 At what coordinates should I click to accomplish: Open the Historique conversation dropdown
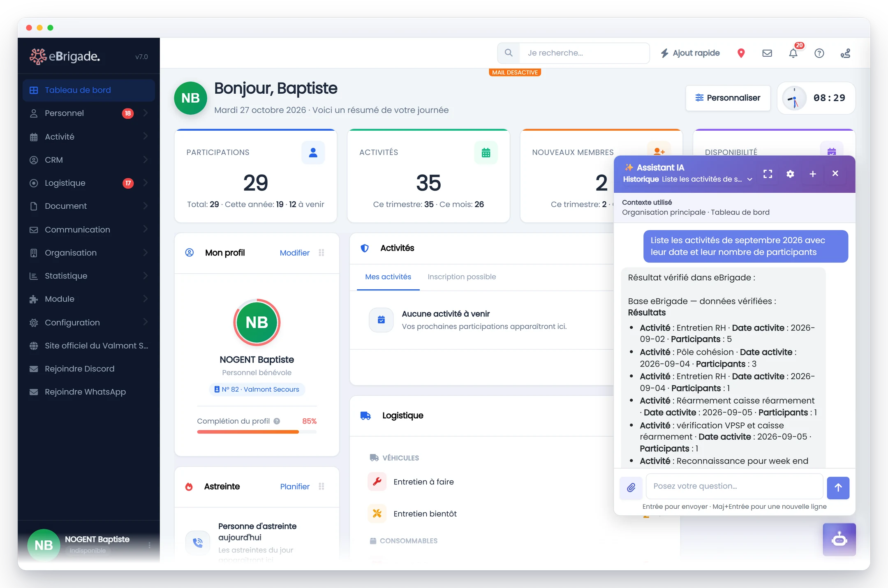click(x=688, y=179)
